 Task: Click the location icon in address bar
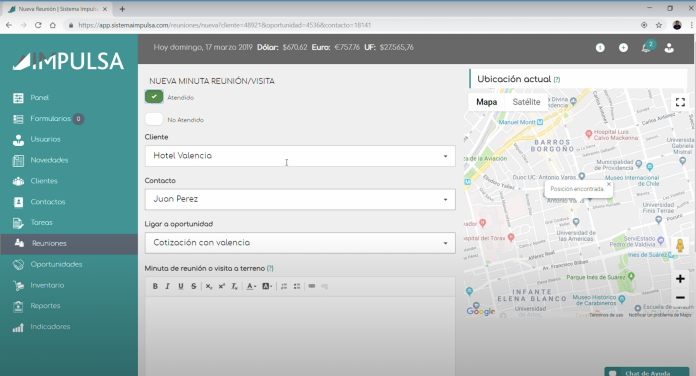click(x=644, y=25)
